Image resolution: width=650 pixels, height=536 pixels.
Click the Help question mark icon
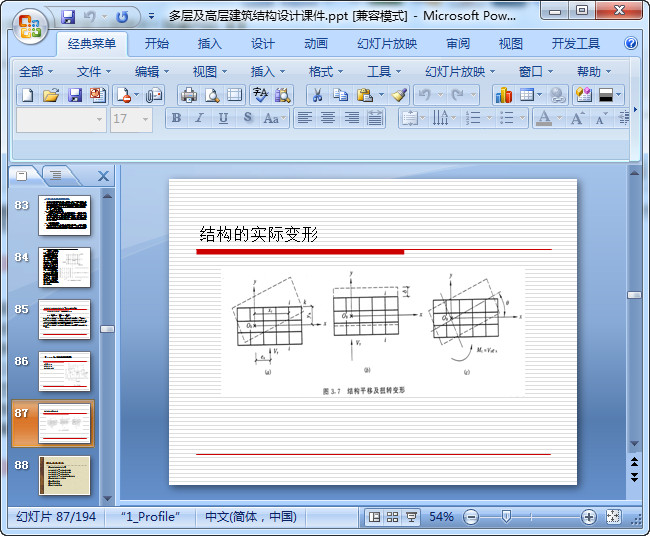[631, 43]
